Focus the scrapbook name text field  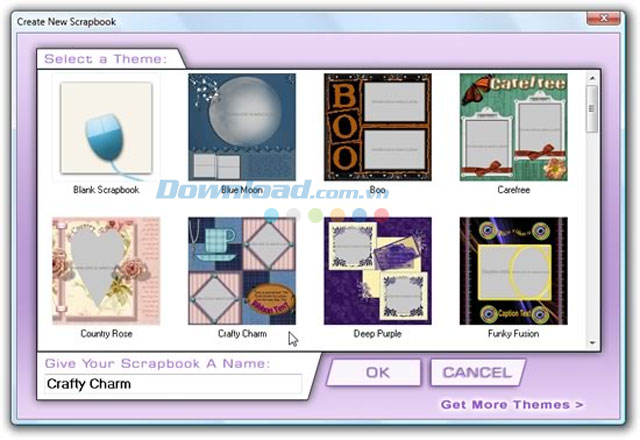[172, 384]
